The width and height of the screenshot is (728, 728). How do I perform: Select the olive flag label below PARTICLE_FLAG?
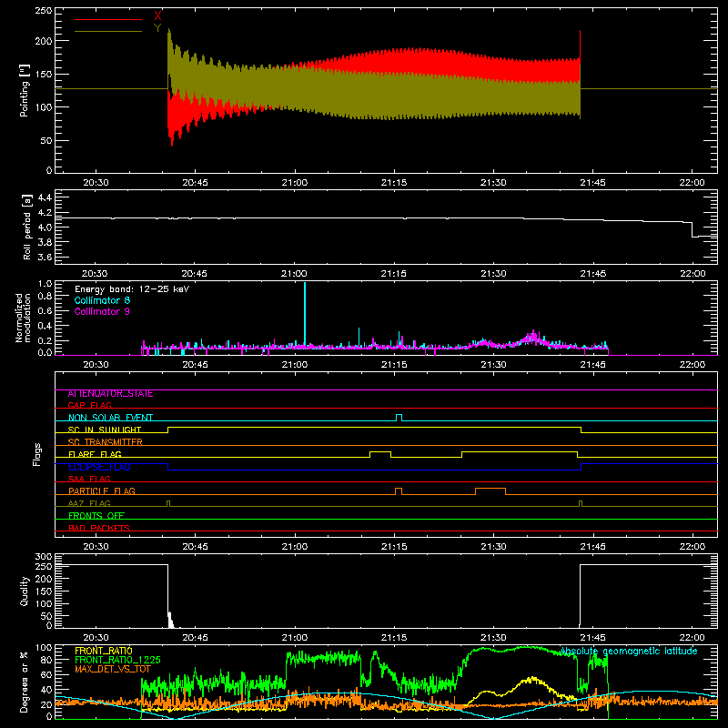tap(89, 503)
